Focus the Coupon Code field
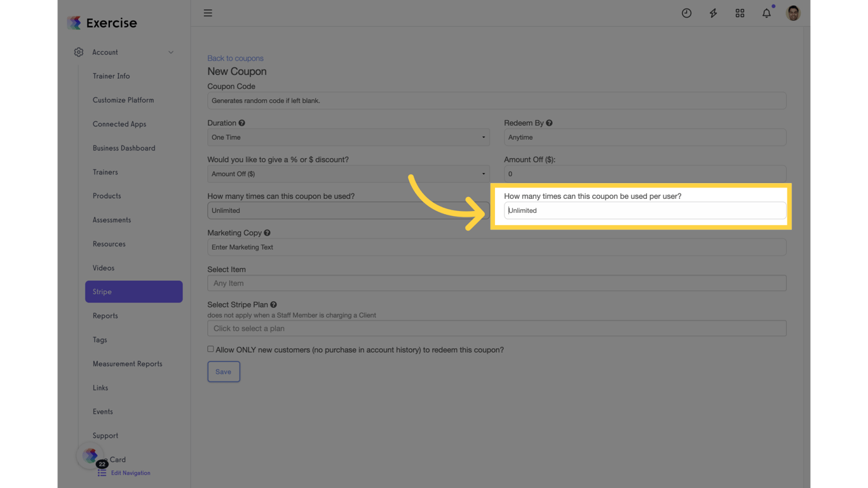Image resolution: width=868 pixels, height=488 pixels. 497,100
